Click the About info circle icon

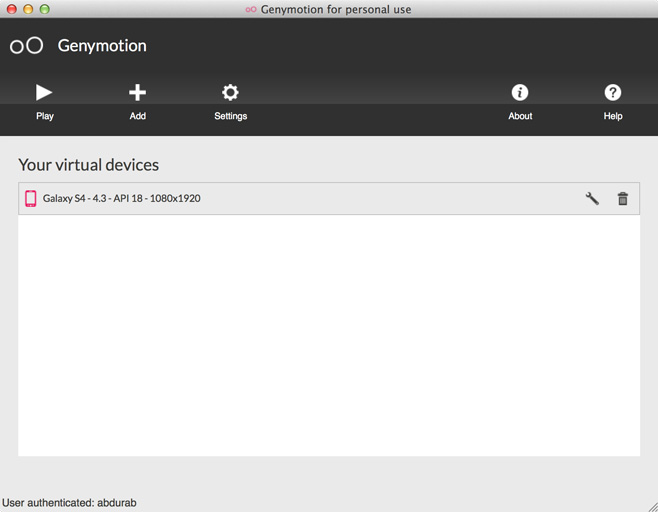[520, 92]
